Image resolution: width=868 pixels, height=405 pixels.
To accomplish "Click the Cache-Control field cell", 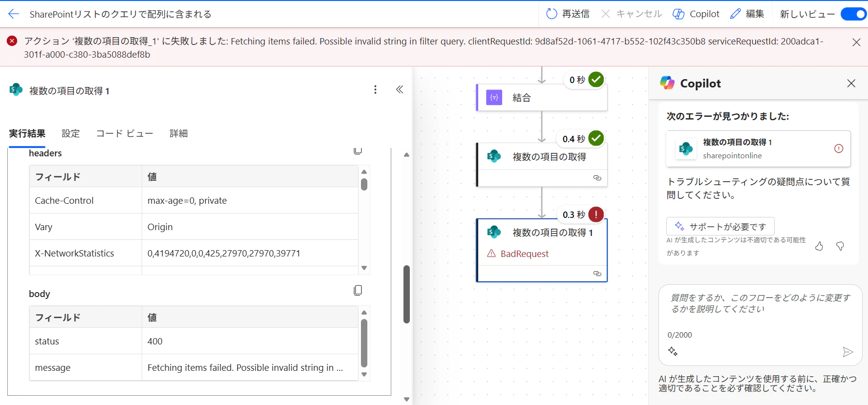I will [x=85, y=200].
